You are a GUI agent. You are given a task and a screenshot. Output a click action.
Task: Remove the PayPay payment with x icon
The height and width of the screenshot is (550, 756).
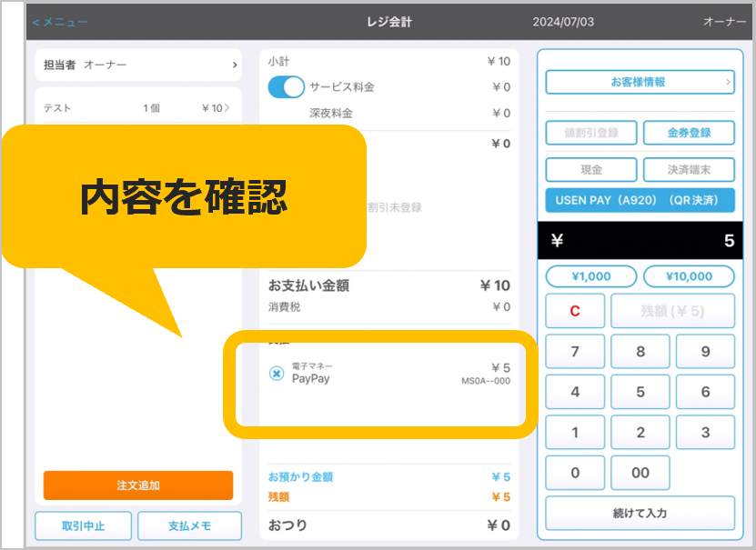pyautogui.click(x=277, y=374)
